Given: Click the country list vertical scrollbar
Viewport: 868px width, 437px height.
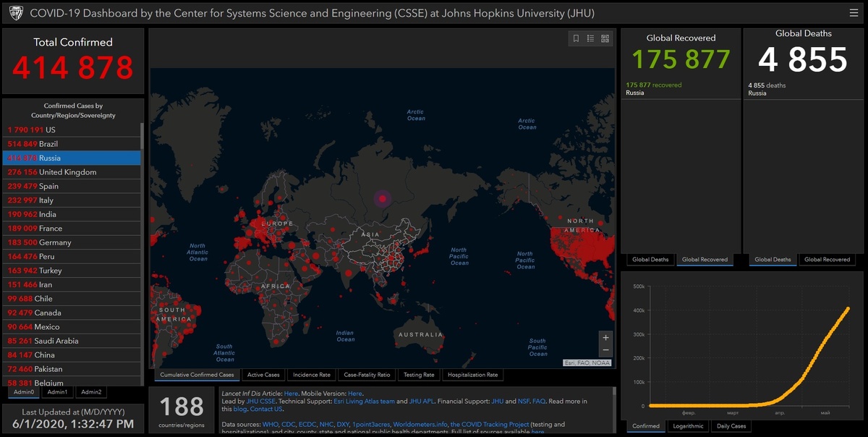Looking at the screenshot, I should point(142,135).
